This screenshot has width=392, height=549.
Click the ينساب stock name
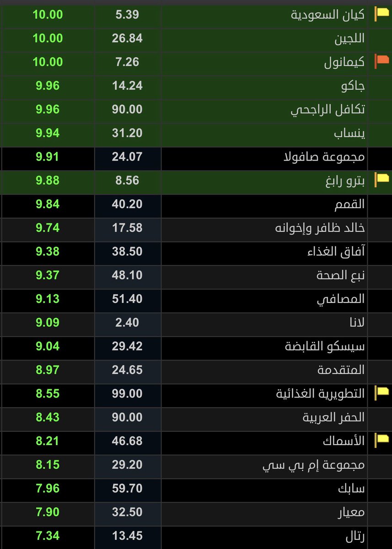tap(349, 133)
